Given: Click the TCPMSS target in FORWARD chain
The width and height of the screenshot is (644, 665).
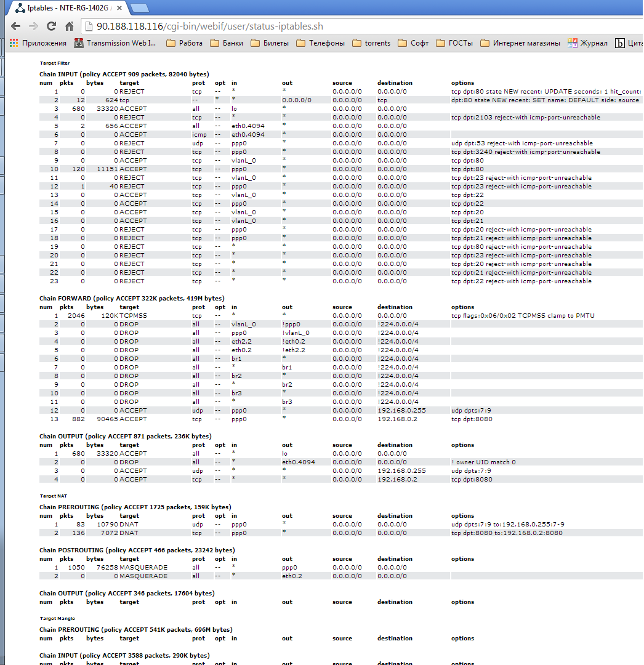Looking at the screenshot, I should coord(133,315).
